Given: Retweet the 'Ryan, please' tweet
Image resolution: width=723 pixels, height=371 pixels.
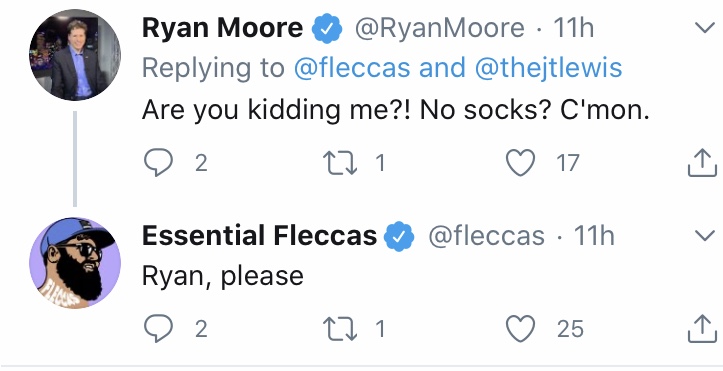Looking at the screenshot, I should pos(340,329).
